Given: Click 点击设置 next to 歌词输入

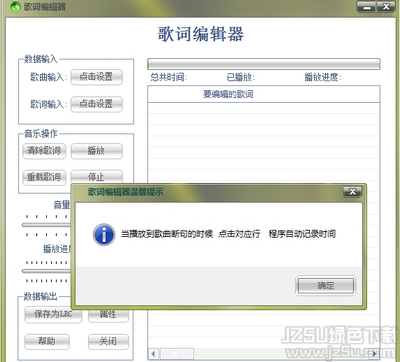Looking at the screenshot, I should click(96, 104).
